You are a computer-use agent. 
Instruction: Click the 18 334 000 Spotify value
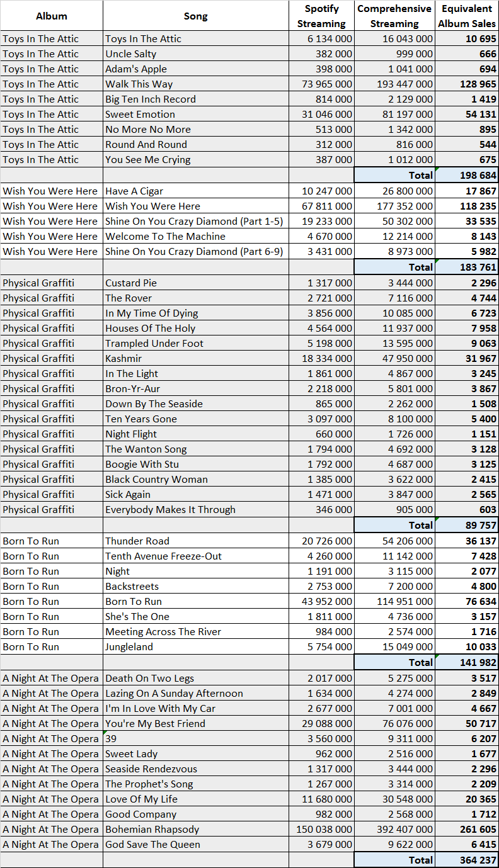click(321, 358)
